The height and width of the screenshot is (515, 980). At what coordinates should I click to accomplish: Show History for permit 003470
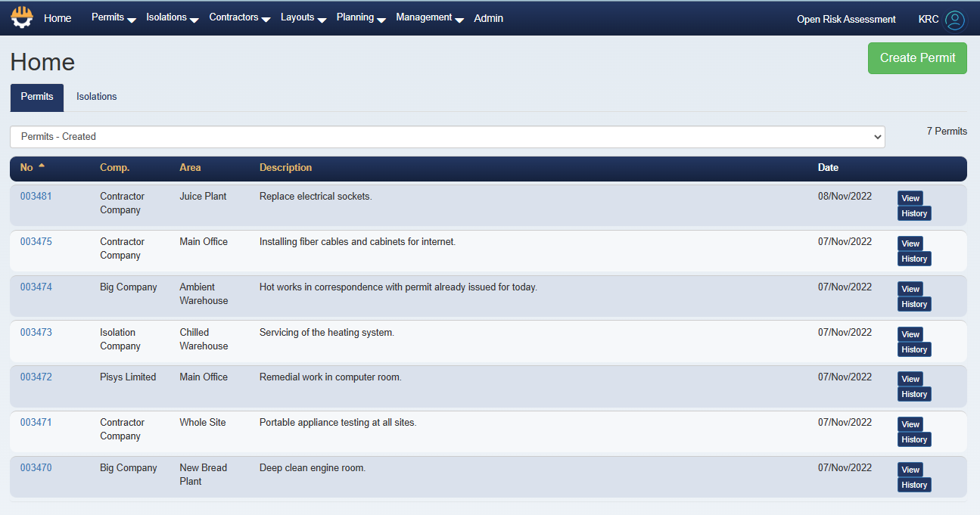pyautogui.click(x=914, y=485)
